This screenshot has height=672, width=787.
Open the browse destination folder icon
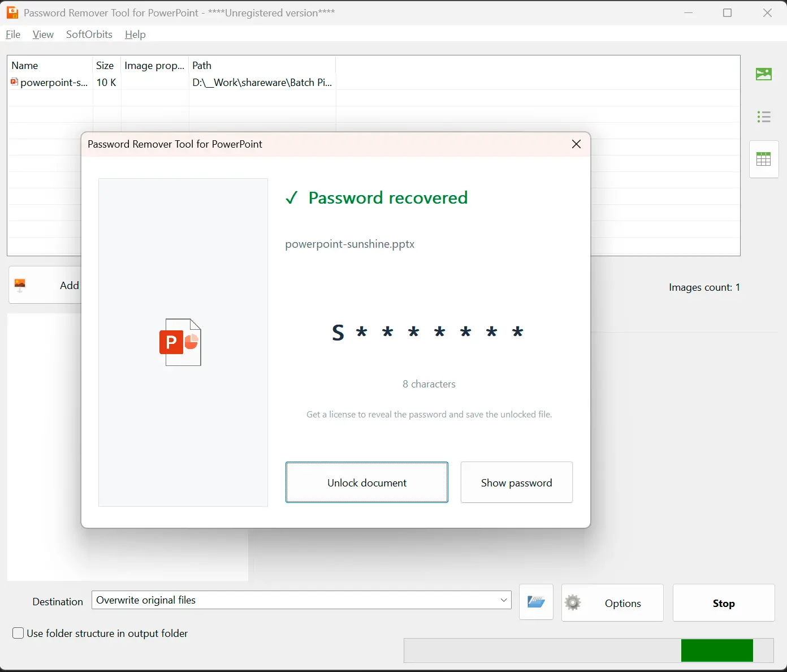536,602
